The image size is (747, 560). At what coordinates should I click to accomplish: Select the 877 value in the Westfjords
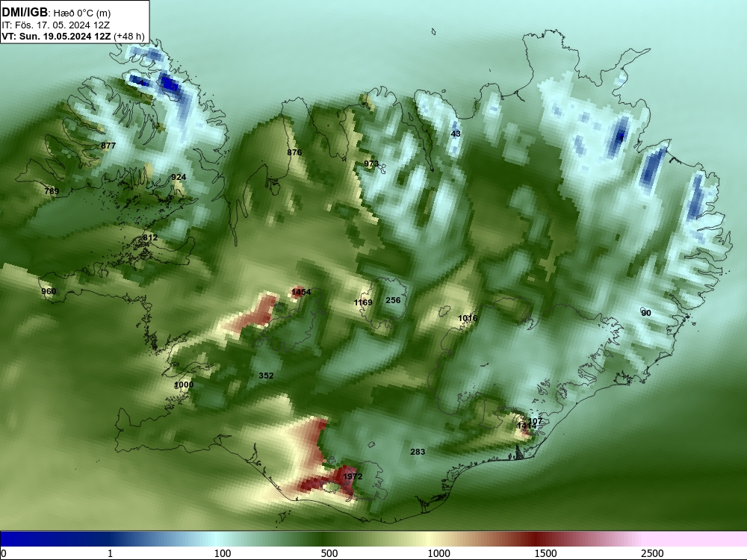click(108, 146)
